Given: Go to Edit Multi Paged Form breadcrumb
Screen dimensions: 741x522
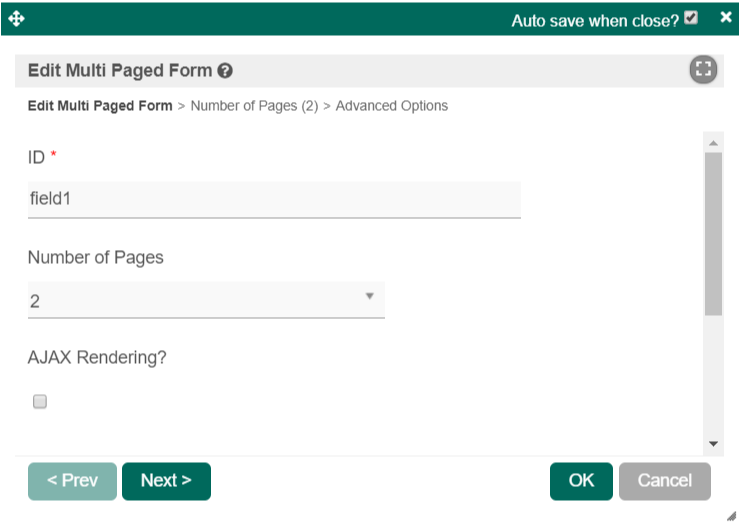Looking at the screenshot, I should coord(100,106).
